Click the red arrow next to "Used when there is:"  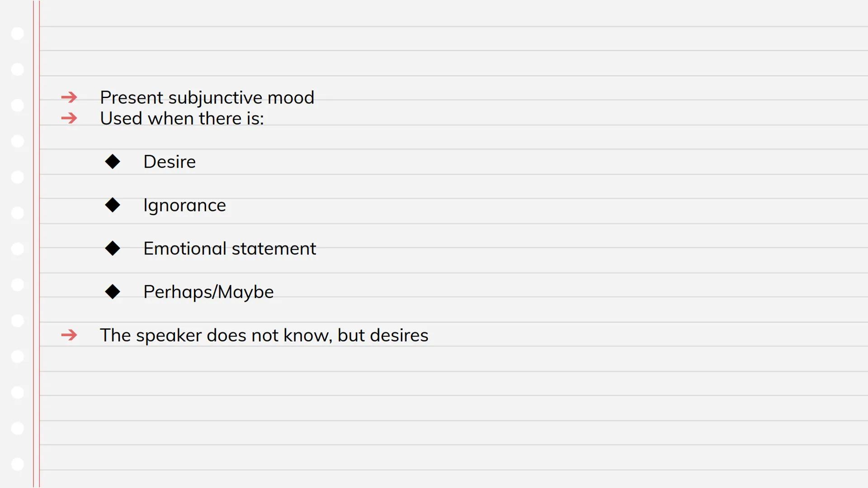69,118
